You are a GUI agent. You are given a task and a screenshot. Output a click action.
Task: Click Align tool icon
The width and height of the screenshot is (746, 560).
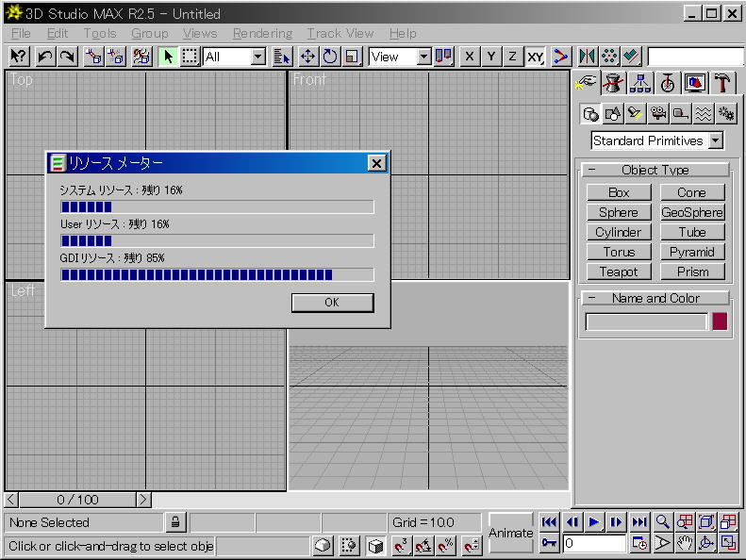[x=631, y=57]
